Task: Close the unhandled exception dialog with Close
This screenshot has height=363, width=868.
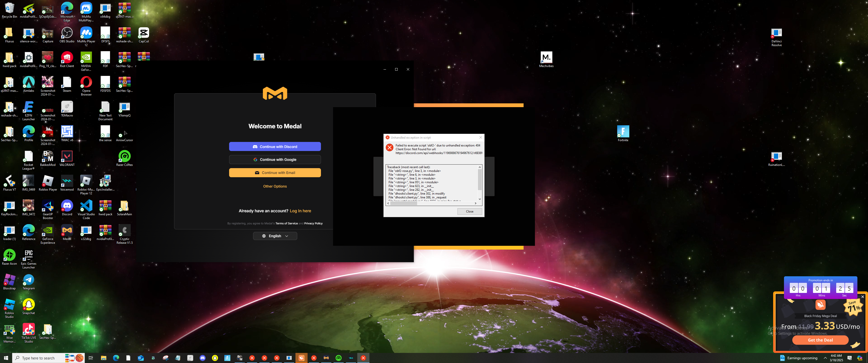Action: pyautogui.click(x=469, y=211)
